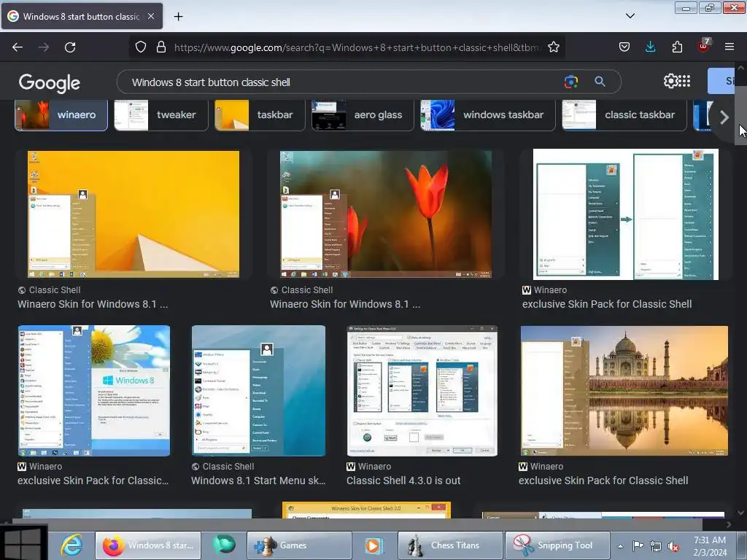Open the tracking protection shield icon
747x560 pixels.
[x=141, y=47]
